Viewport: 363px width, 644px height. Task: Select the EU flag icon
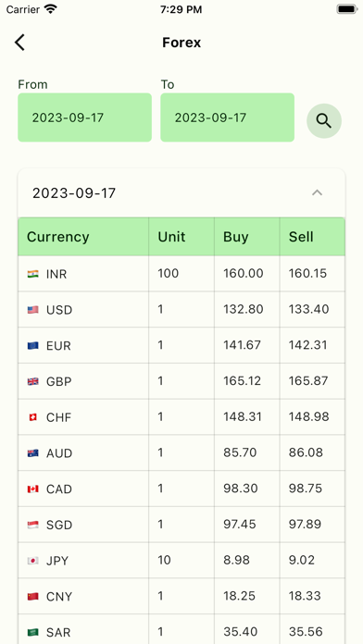(33, 345)
